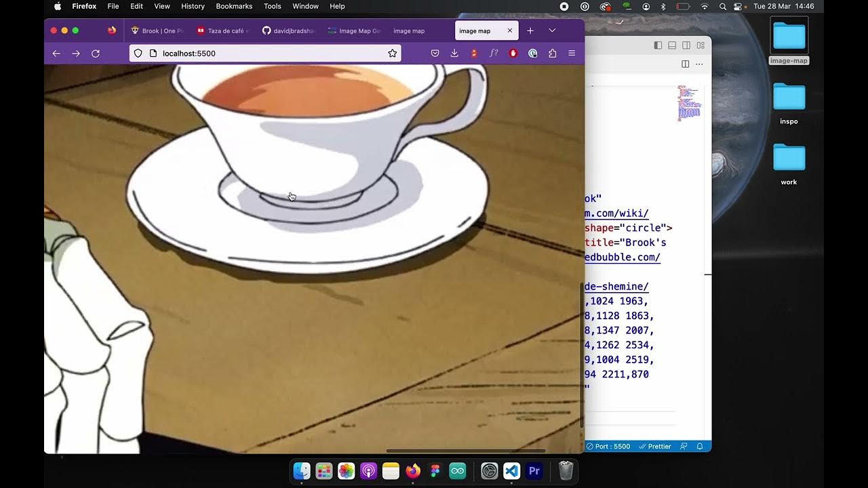Open the Window menu

pos(305,6)
